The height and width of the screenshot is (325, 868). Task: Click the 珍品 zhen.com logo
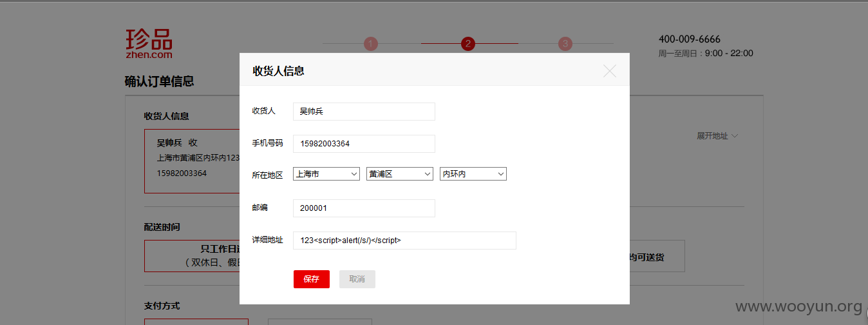click(149, 44)
